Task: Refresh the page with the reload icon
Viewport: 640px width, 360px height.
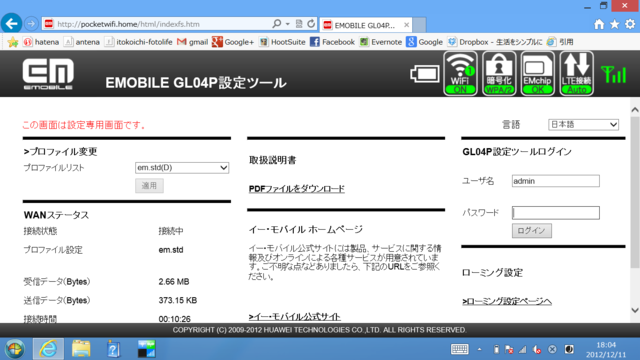Action: click(311, 24)
